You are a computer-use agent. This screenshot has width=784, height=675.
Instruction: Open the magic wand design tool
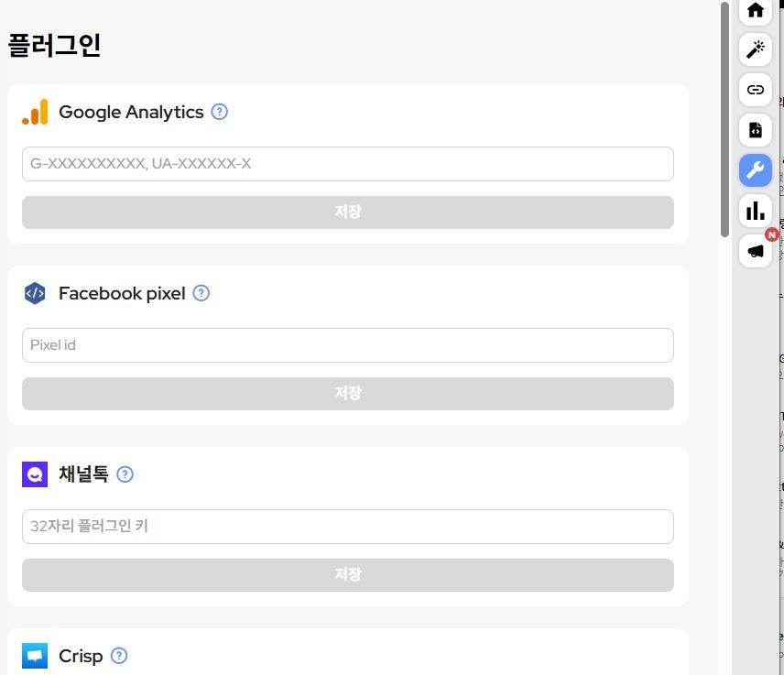coord(756,49)
